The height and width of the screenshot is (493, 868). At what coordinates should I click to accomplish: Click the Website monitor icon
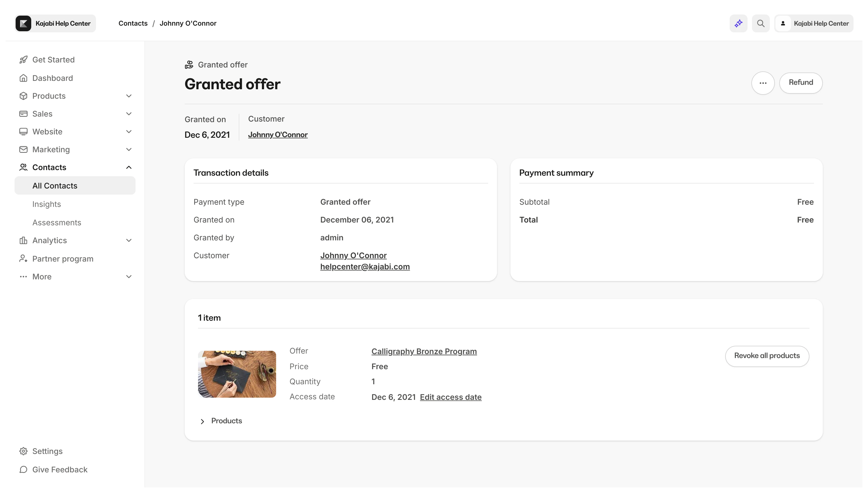tap(23, 131)
